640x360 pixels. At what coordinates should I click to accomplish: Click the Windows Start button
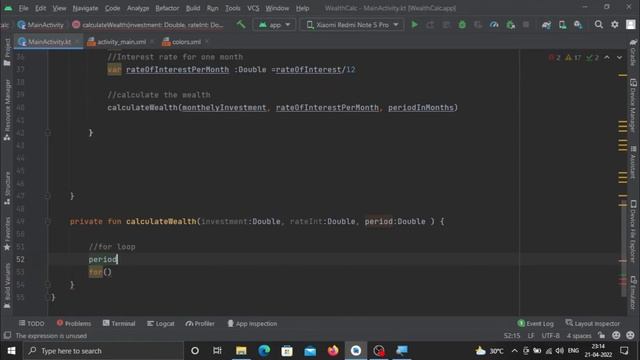pyautogui.click(x=11, y=351)
